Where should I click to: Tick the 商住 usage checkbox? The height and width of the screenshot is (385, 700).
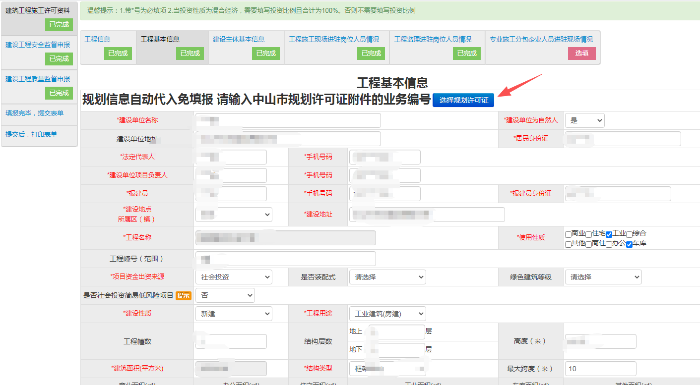(x=589, y=244)
